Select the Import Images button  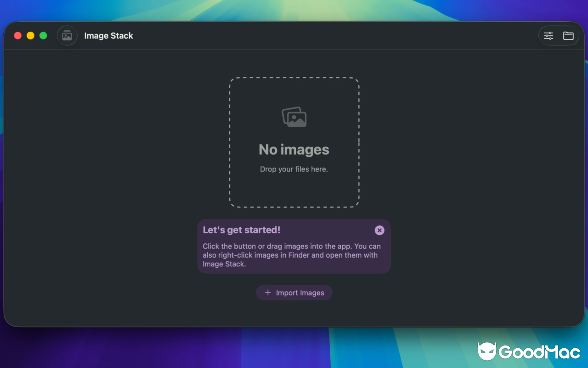(294, 293)
